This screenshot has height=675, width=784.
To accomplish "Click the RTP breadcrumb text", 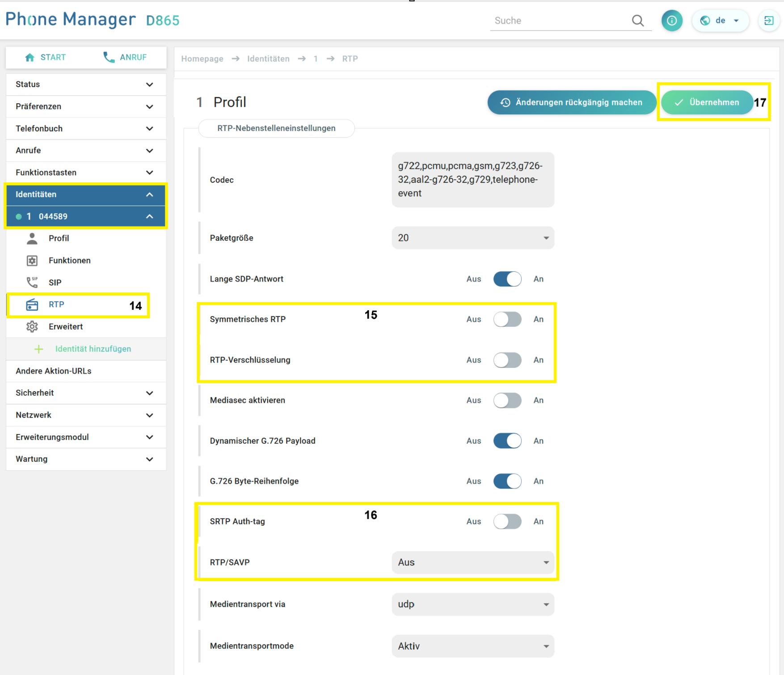I will 350,59.
